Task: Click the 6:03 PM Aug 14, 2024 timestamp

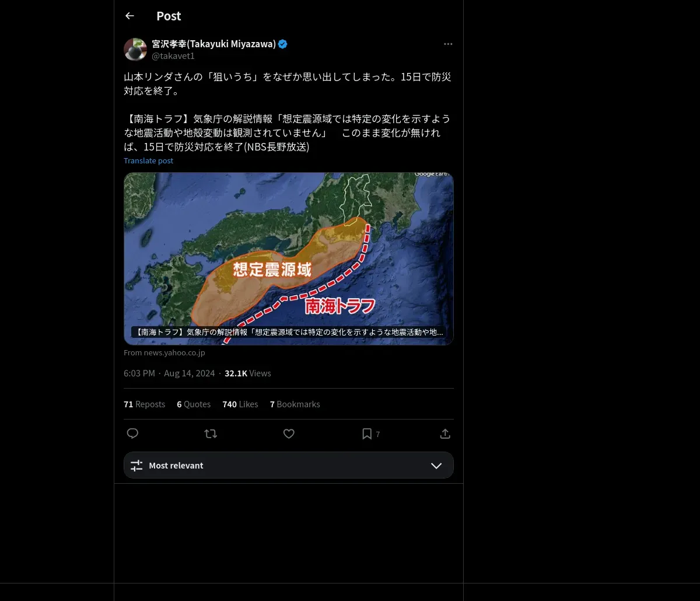Action: tap(169, 373)
